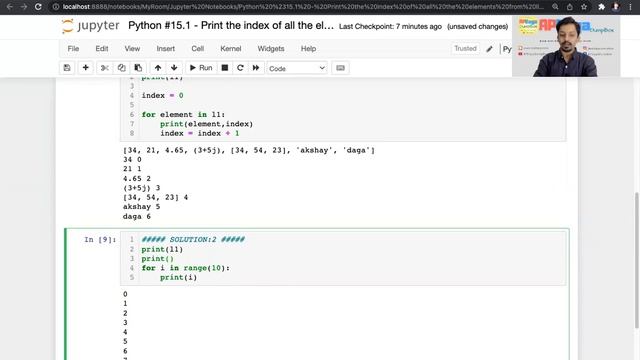Viewport: 640px width, 360px height.
Task: Open the Help menu
Action: click(308, 49)
